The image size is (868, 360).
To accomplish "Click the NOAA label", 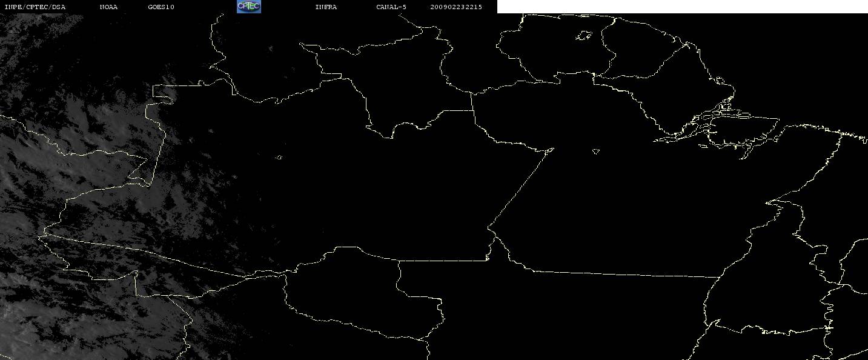I will tap(109, 7).
